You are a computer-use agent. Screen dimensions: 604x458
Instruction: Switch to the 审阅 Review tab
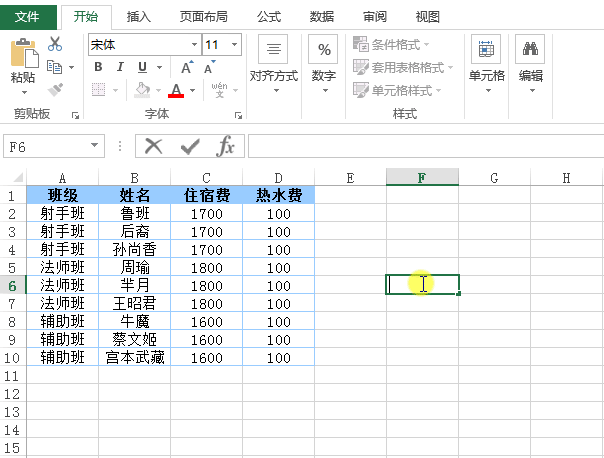[x=374, y=17]
